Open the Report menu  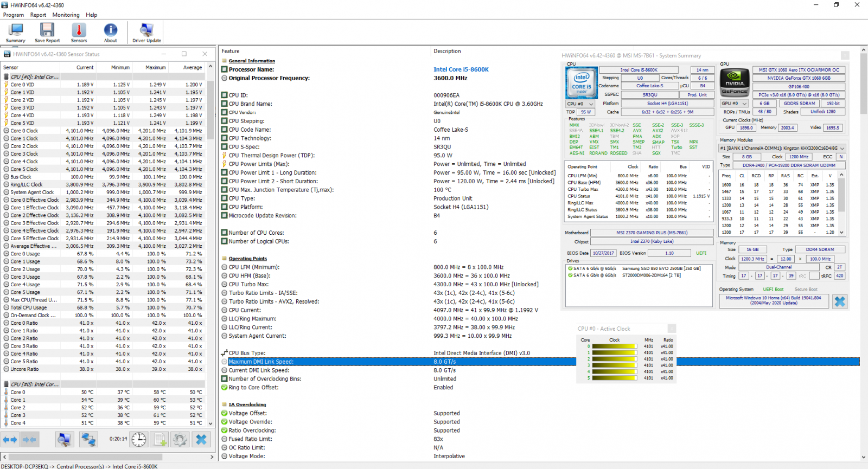[x=38, y=15]
